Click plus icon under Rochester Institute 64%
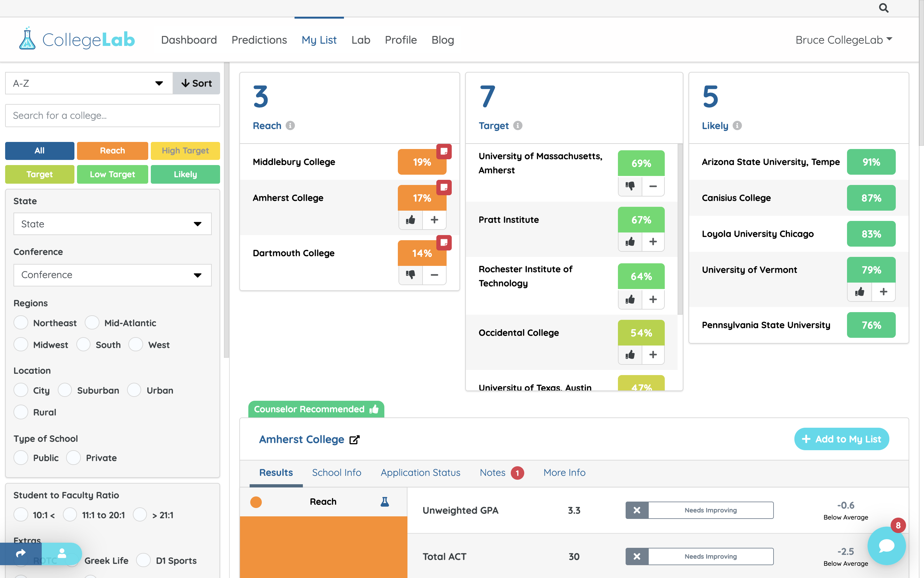The width and height of the screenshot is (924, 578). (653, 299)
